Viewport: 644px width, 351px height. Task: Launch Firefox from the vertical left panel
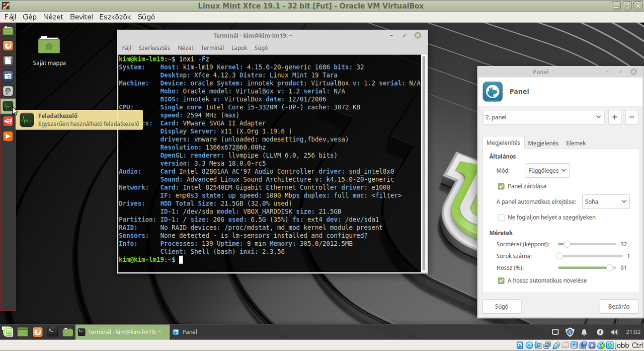click(8, 46)
